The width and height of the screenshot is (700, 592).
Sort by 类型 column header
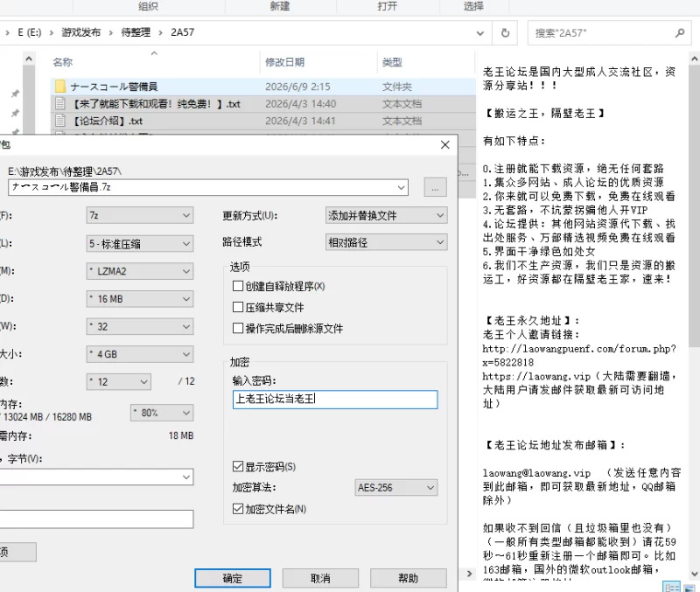[x=392, y=62]
